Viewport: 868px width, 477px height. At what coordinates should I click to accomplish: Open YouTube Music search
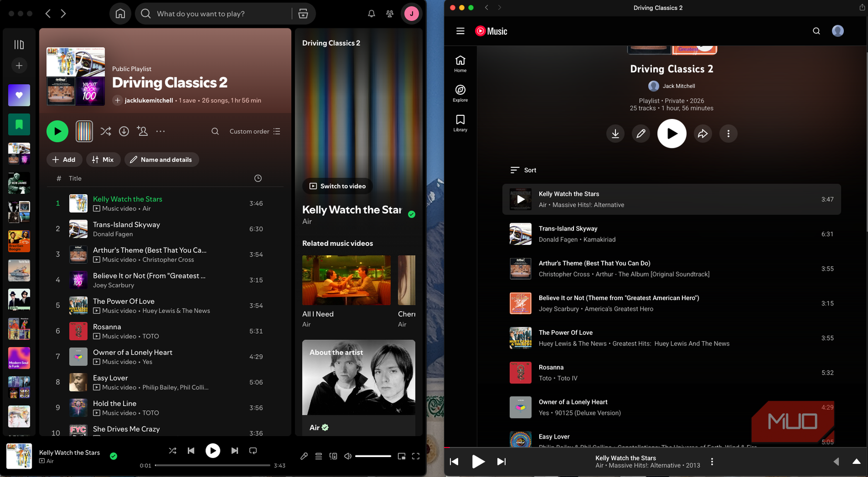(x=816, y=31)
